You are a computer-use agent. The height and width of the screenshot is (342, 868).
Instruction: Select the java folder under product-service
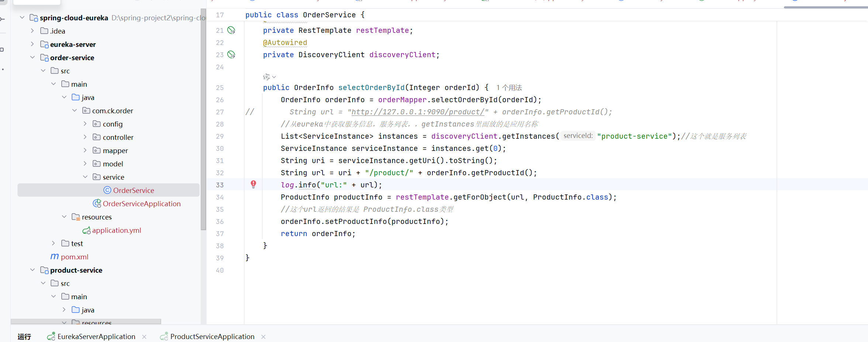click(x=88, y=310)
